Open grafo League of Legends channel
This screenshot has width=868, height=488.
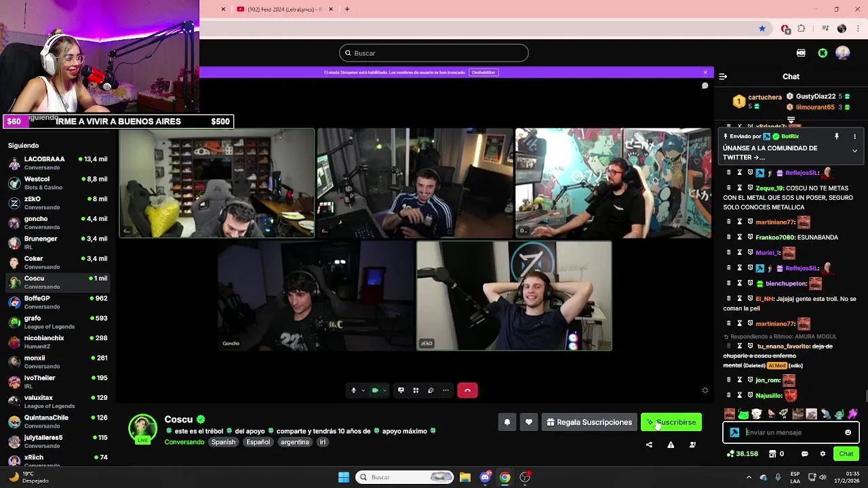tap(58, 322)
